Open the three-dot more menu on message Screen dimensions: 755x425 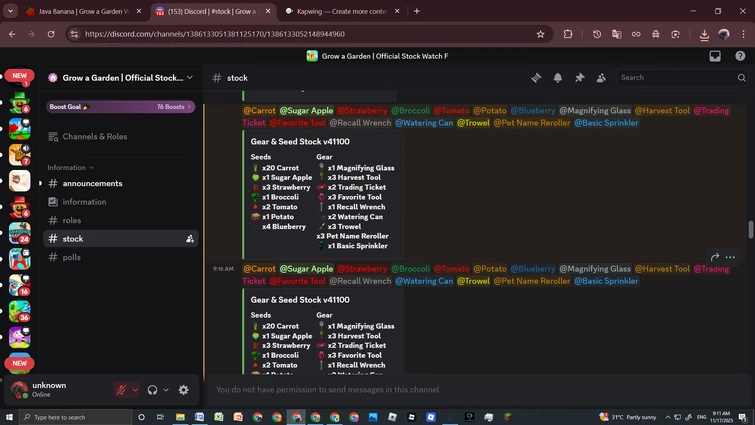click(x=730, y=257)
